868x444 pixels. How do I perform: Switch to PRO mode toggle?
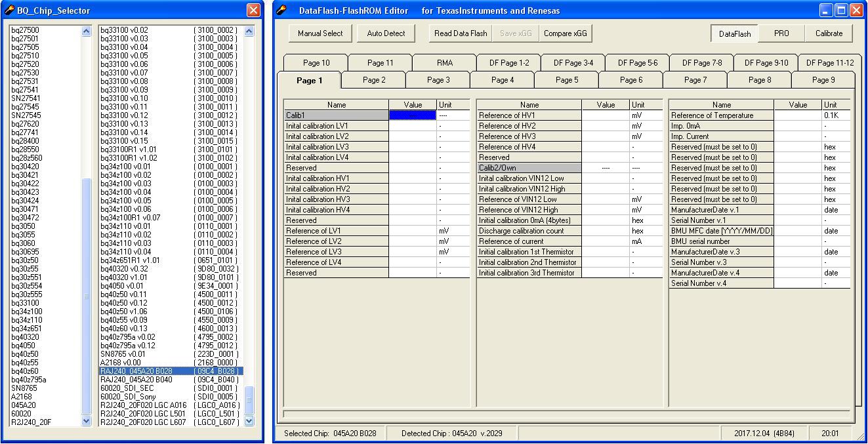[x=781, y=33]
